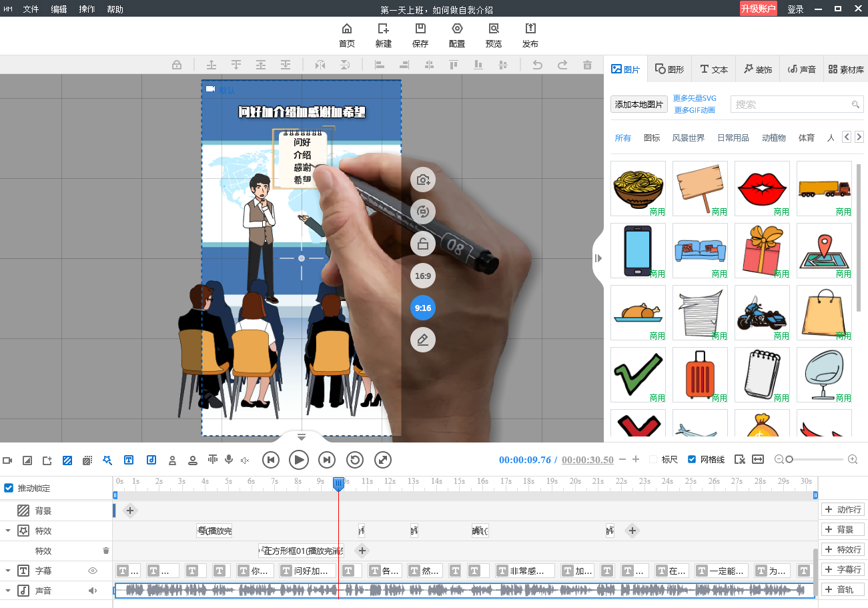Click the redo arrow icon
This screenshot has height=608, width=868.
tap(562, 65)
